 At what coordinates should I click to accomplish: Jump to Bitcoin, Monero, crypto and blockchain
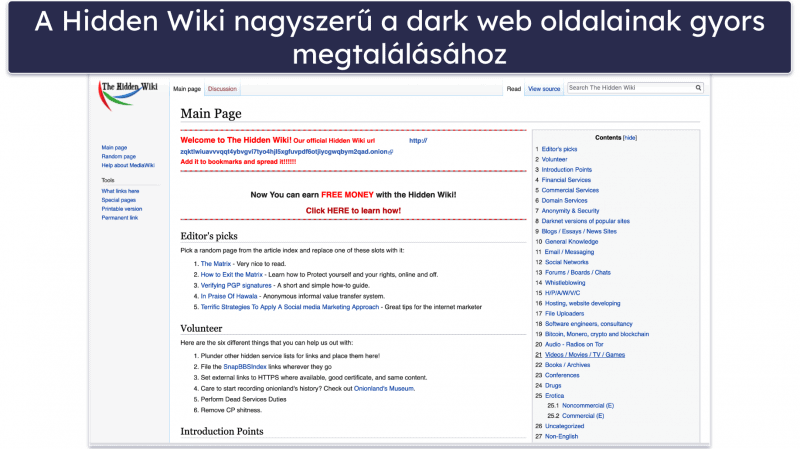coord(597,334)
